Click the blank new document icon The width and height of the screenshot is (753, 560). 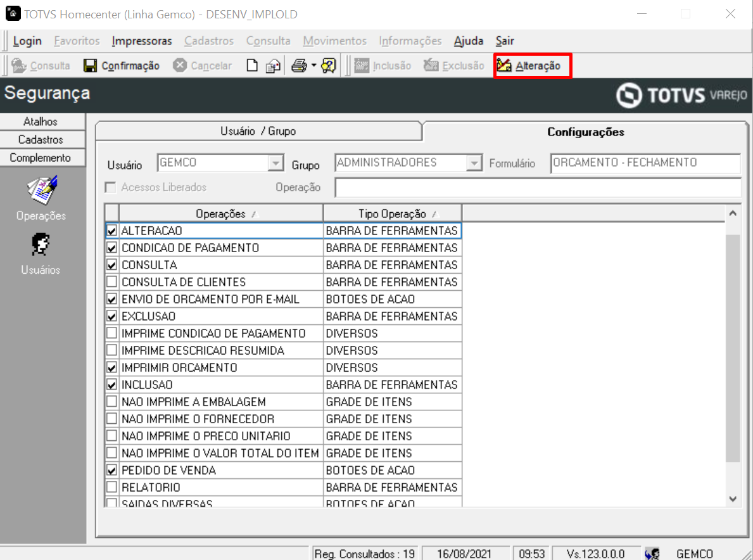point(252,65)
